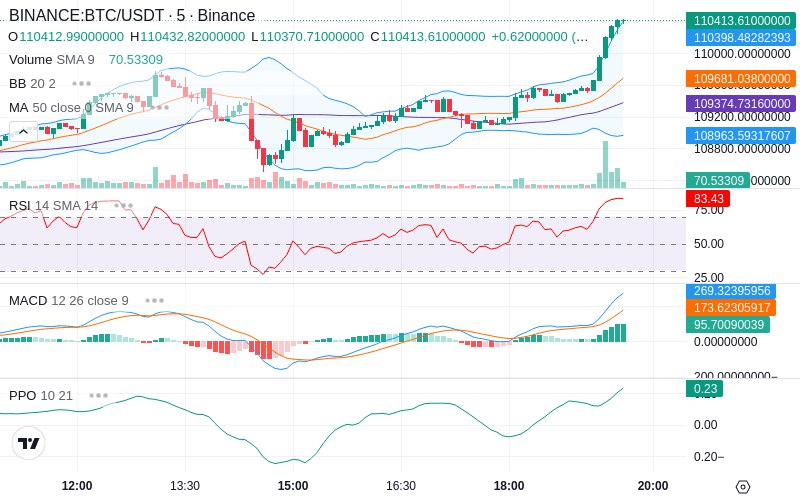This screenshot has height=500, width=800.
Task: Select the BB 20 2 indicator label
Action: click(32, 83)
